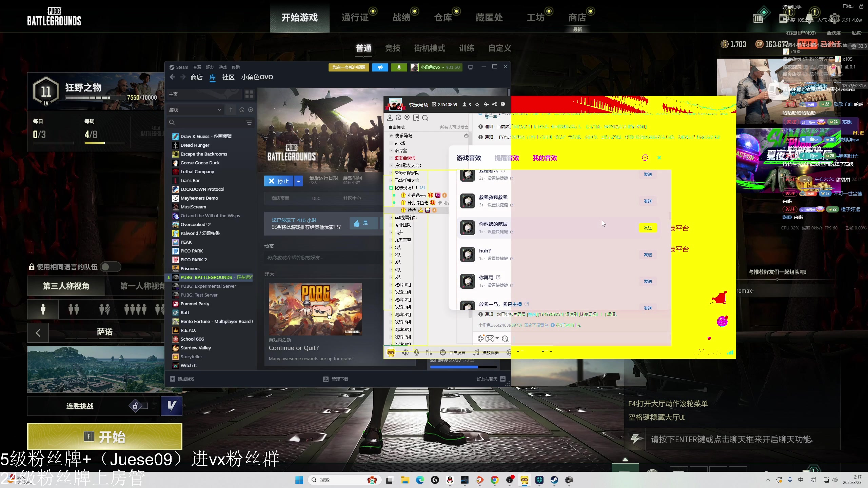868x488 pixels.
Task: Click the YY channel report shield icon
Action: point(503,104)
